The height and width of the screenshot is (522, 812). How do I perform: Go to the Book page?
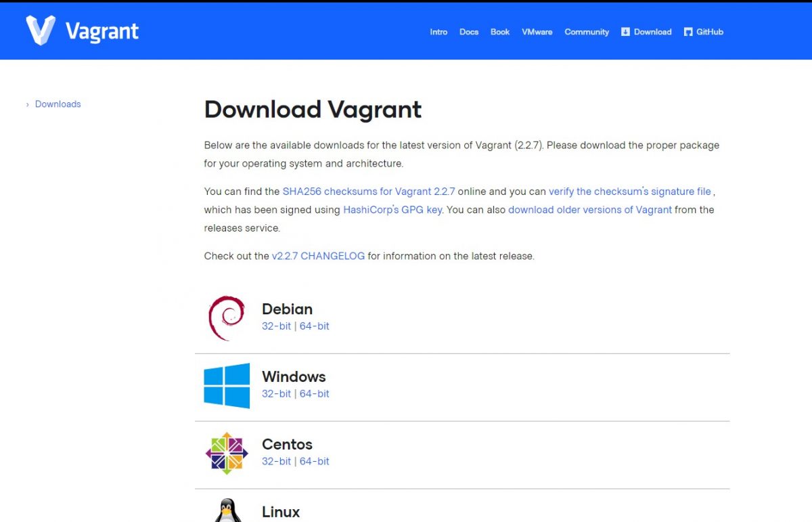tap(500, 32)
